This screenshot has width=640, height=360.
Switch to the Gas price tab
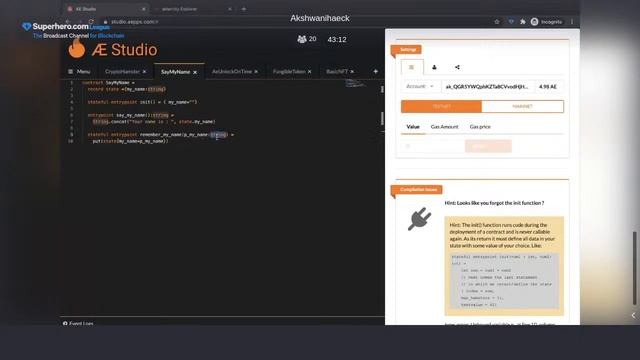[x=480, y=127]
